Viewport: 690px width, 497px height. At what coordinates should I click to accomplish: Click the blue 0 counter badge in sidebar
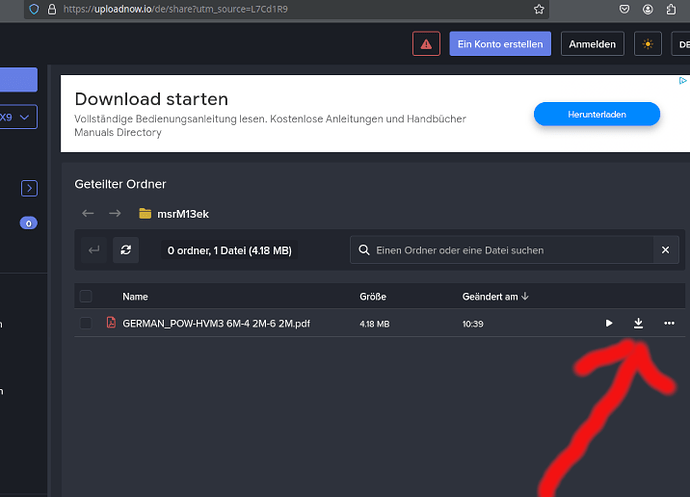tap(29, 223)
